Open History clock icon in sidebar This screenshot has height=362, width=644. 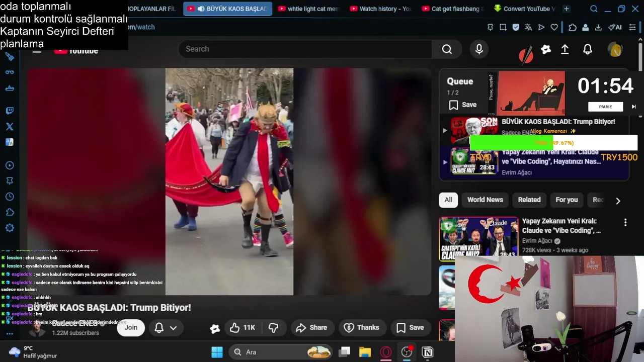click(x=10, y=197)
